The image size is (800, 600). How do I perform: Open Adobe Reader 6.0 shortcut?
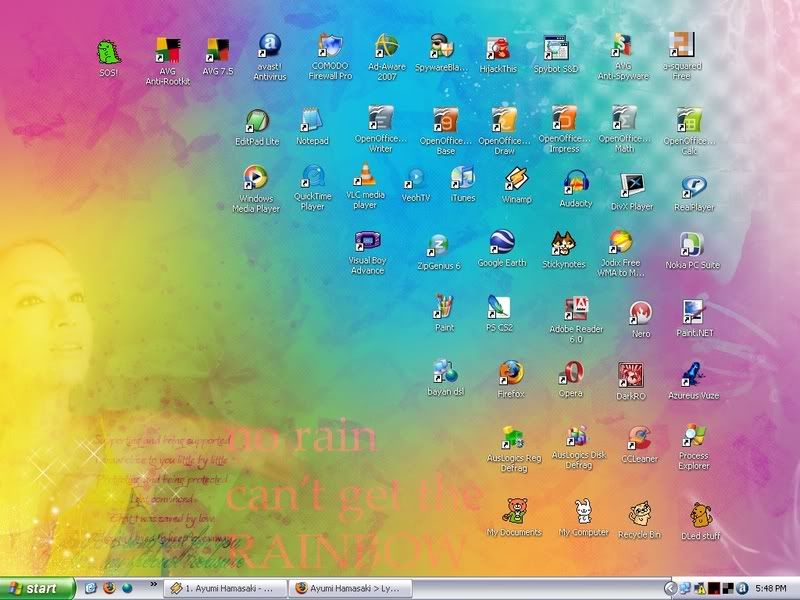[x=575, y=310]
